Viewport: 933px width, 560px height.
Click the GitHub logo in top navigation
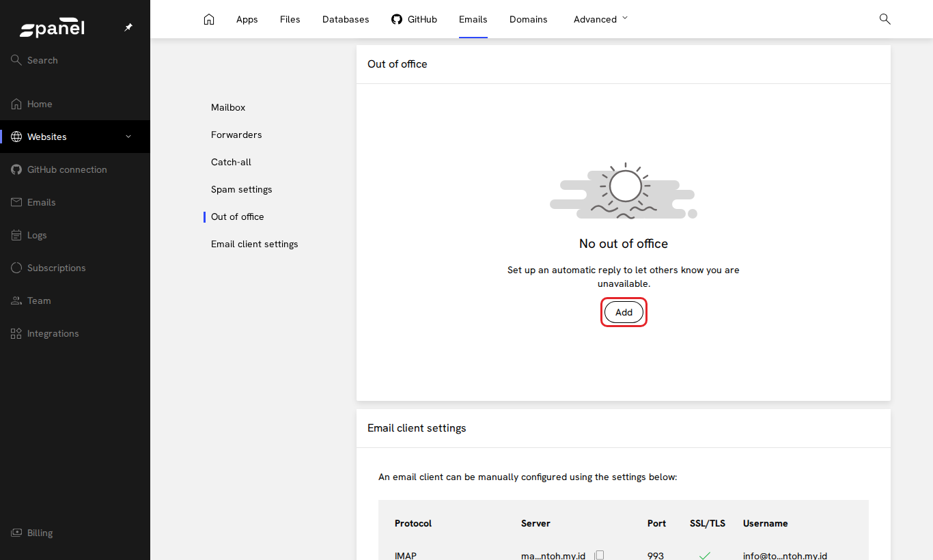[397, 19]
